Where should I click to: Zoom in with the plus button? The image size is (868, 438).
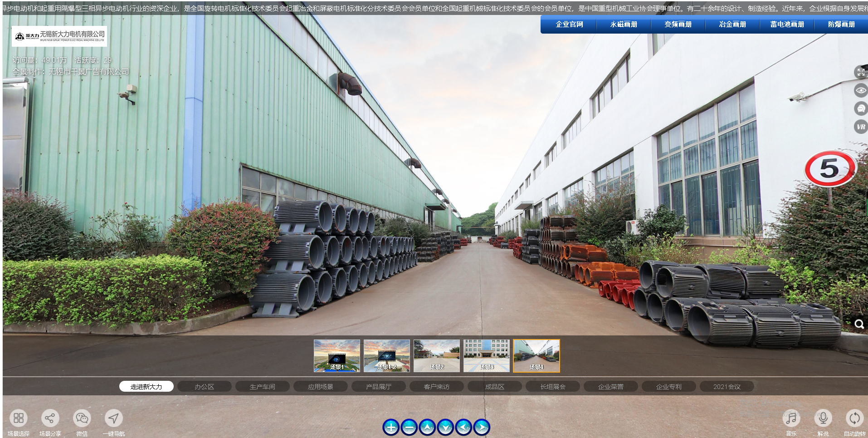pos(391,427)
